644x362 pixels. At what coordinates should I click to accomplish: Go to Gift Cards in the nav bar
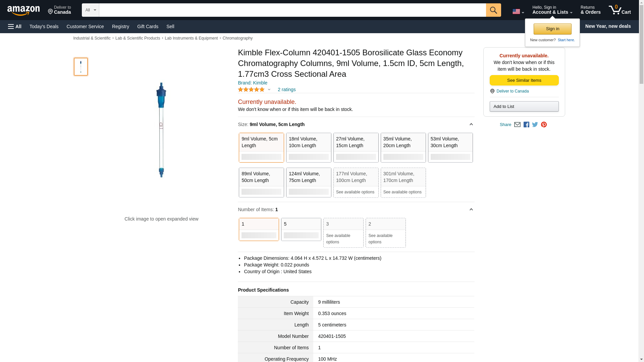coord(148,26)
